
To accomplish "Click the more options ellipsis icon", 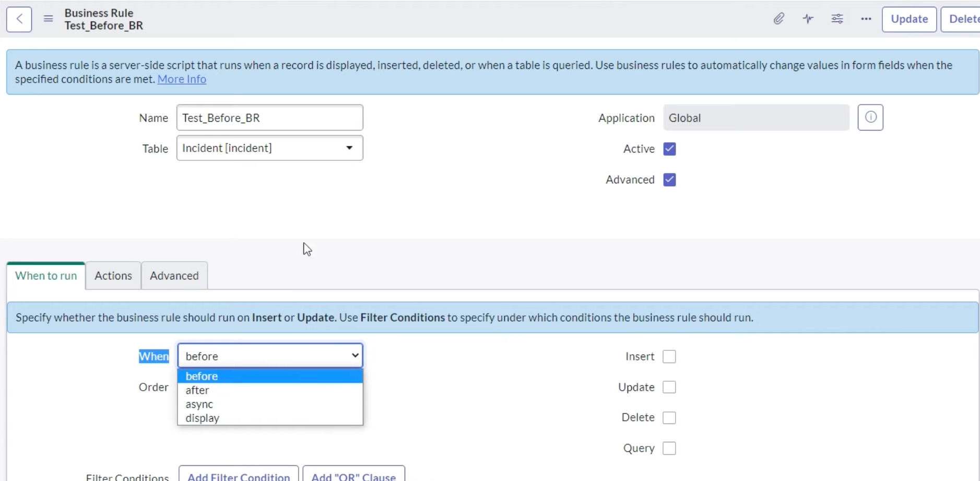I will (x=865, y=19).
